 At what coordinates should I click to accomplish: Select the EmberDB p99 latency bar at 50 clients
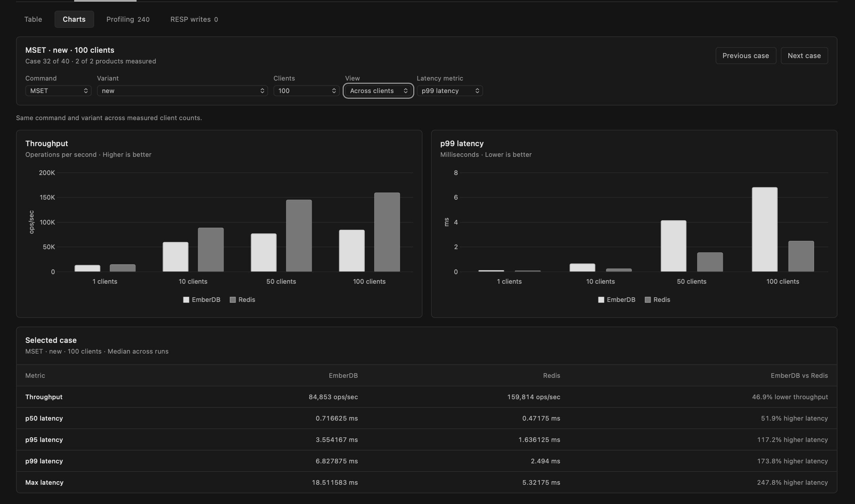coord(673,246)
